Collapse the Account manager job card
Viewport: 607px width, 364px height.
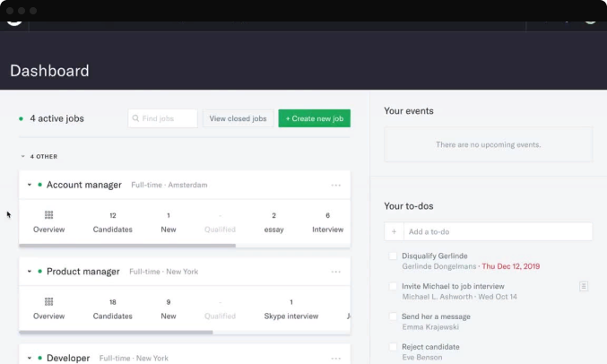(30, 185)
